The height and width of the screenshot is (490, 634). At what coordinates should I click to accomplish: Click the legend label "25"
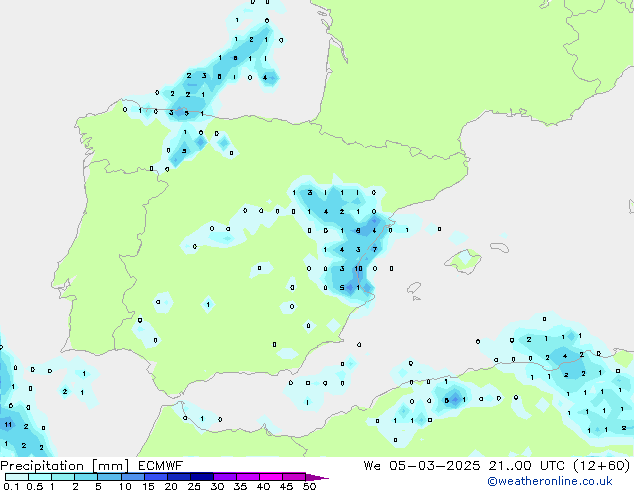[x=194, y=486]
